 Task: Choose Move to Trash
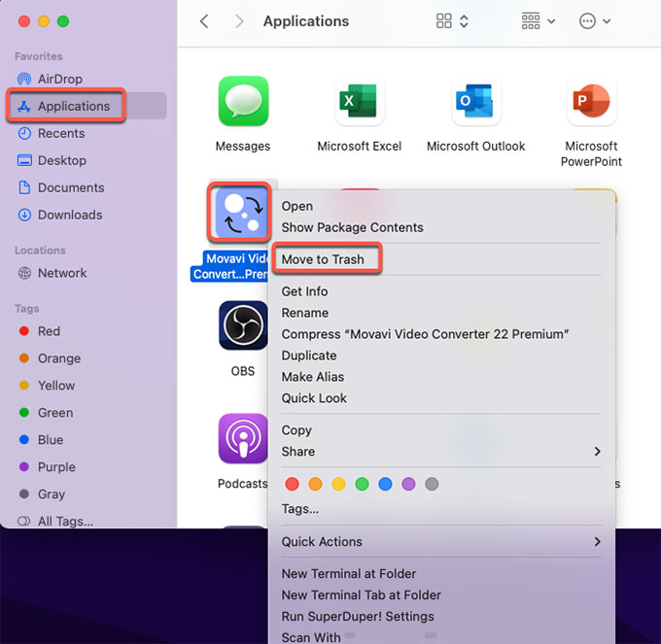click(x=323, y=259)
